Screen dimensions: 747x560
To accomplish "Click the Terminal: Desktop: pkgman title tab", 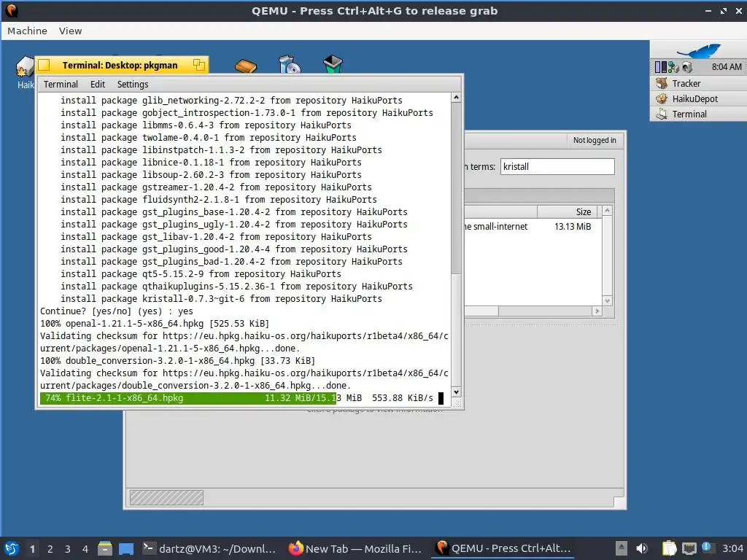I will (x=120, y=65).
